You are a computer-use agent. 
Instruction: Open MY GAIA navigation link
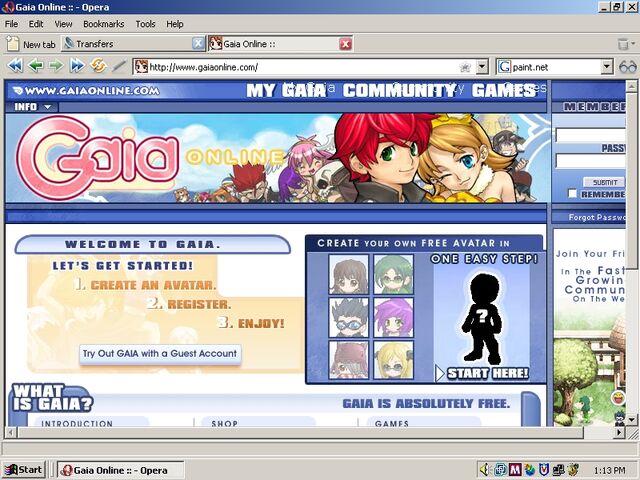pos(286,91)
